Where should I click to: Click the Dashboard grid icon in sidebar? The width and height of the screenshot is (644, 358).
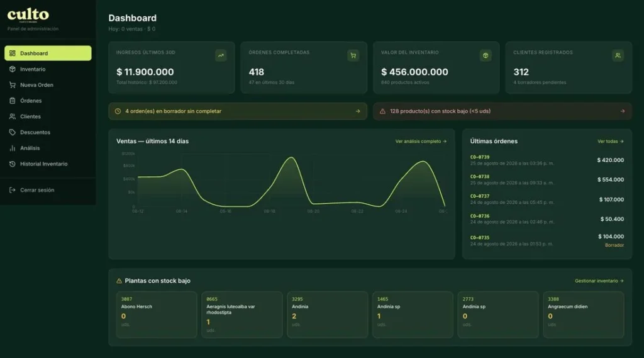click(x=13, y=53)
